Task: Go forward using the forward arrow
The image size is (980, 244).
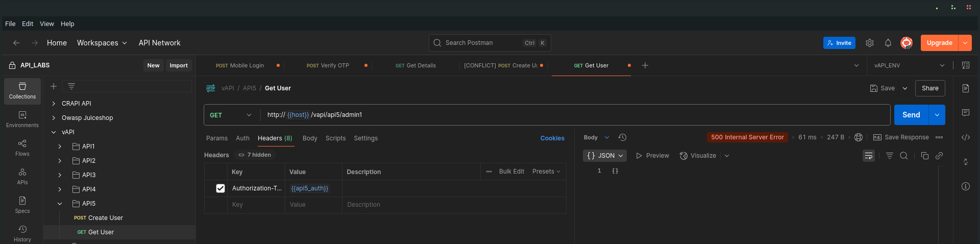Action: coord(35,43)
